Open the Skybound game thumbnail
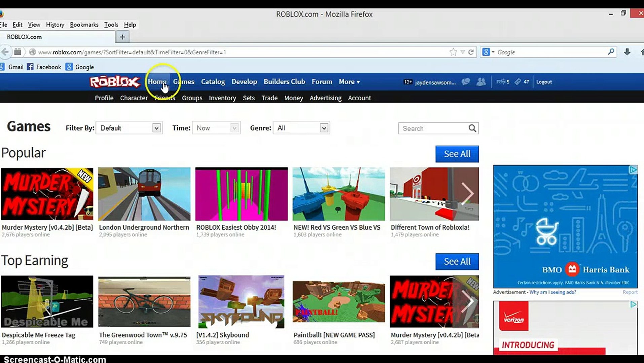 (241, 301)
